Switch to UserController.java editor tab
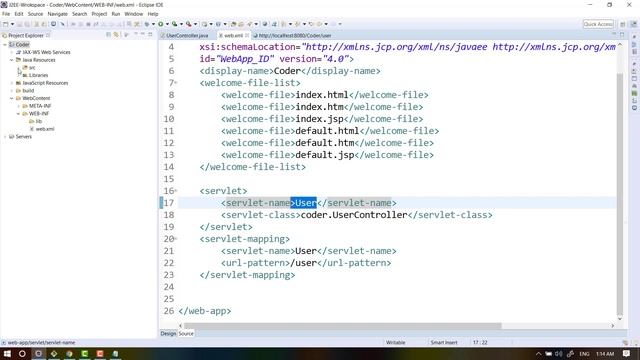 tap(187, 36)
